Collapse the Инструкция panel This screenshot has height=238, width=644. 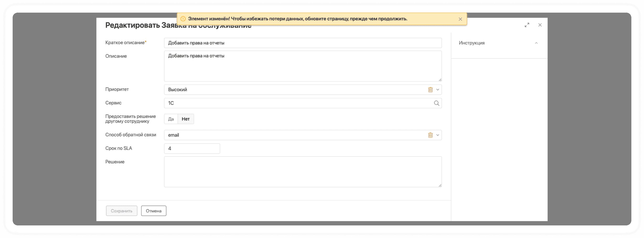click(536, 43)
